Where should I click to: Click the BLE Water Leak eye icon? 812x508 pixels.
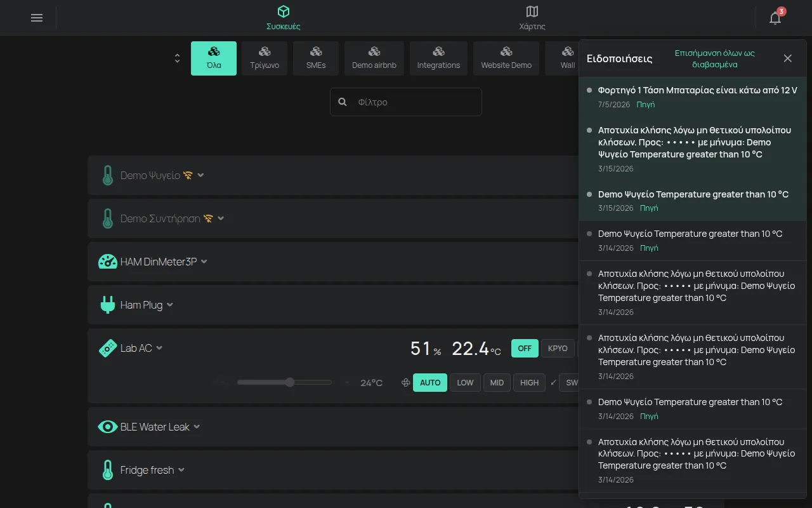tap(108, 427)
